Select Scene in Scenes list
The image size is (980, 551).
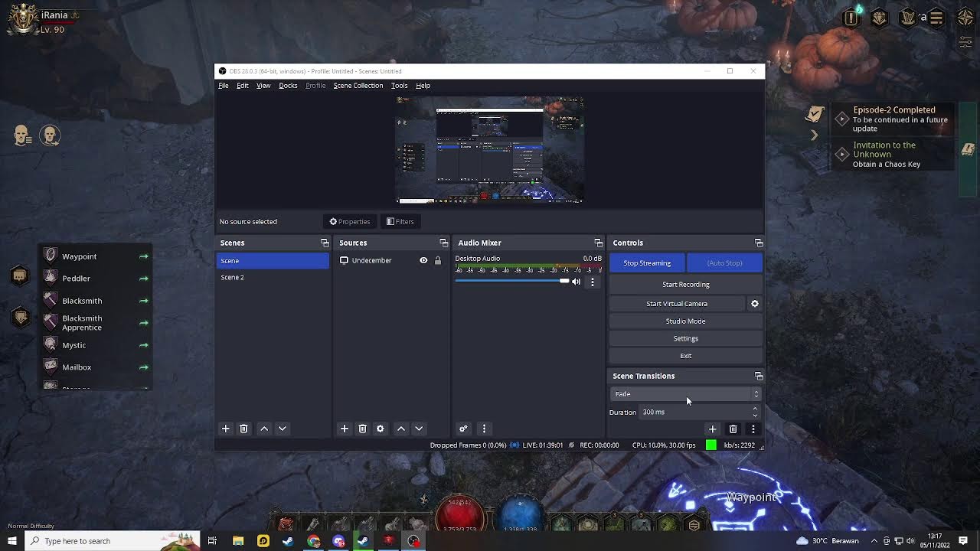pos(273,261)
